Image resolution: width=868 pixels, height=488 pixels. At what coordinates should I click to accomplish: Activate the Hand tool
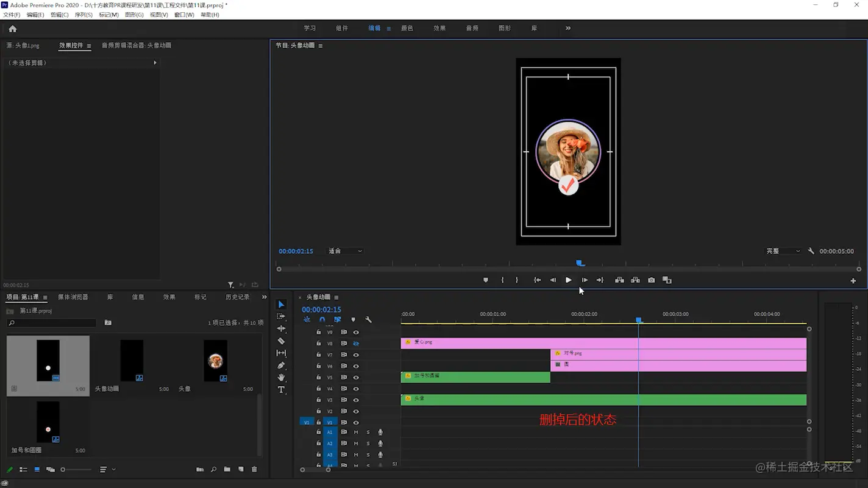[281, 378]
